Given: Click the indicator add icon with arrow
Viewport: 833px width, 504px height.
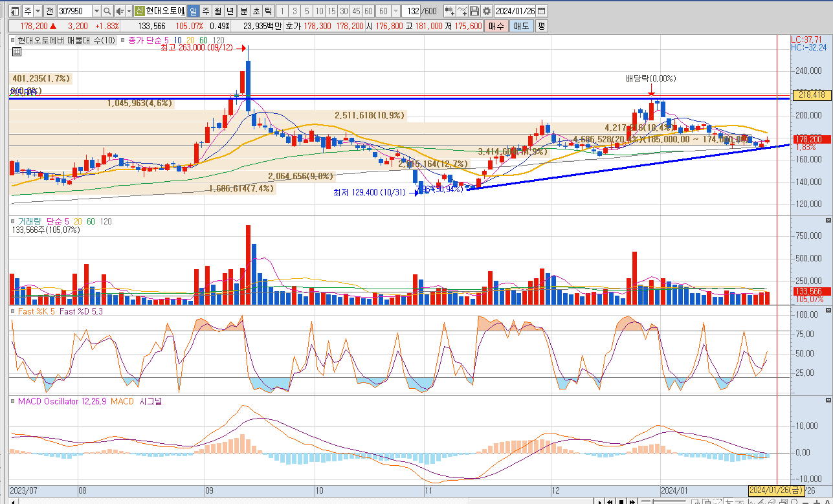Looking at the screenshot, I should [x=449, y=11].
